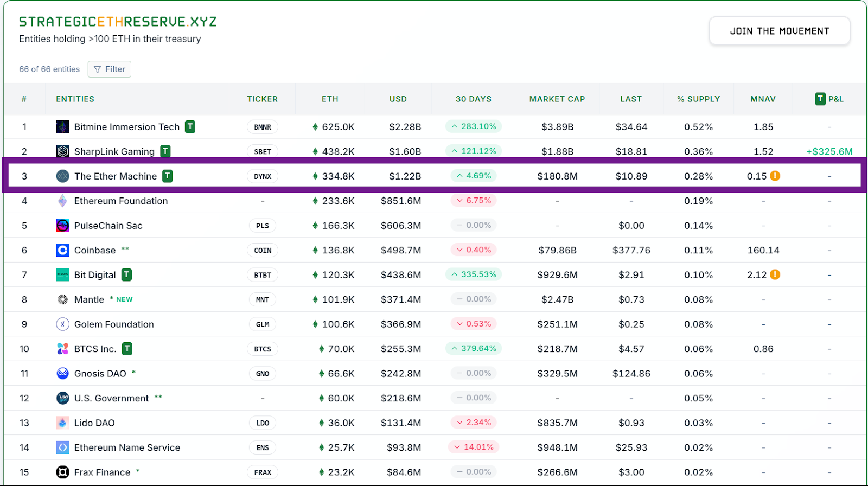The height and width of the screenshot is (486, 868).
Task: Sort by the Last column header
Action: (631, 99)
